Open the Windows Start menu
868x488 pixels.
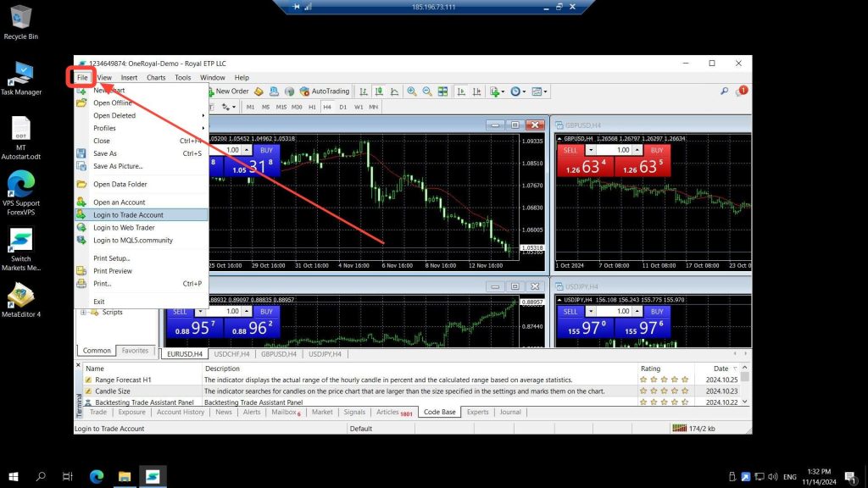(14, 476)
